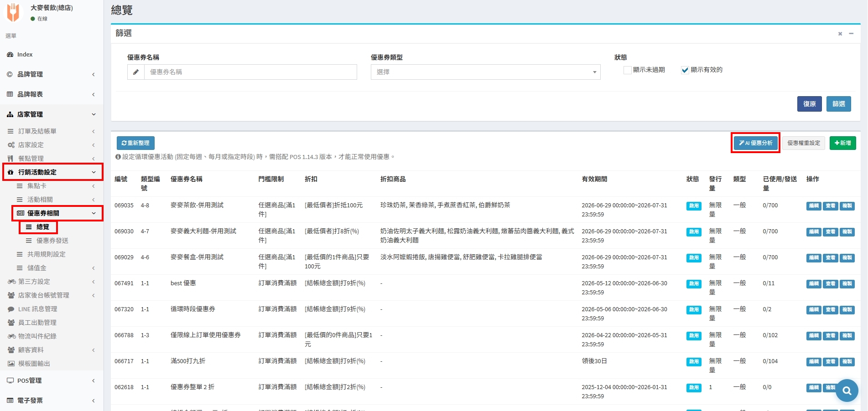Click the 重新整理 refresh button

pyautogui.click(x=135, y=143)
